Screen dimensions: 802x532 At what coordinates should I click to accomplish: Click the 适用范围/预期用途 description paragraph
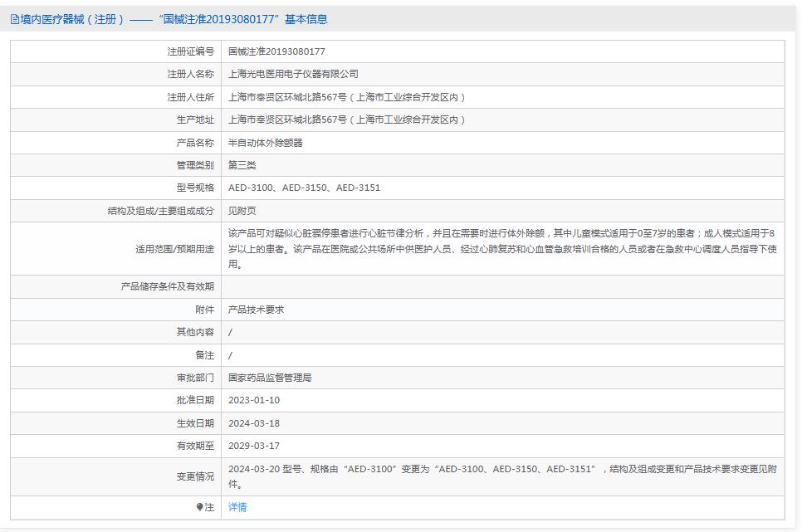[502, 249]
